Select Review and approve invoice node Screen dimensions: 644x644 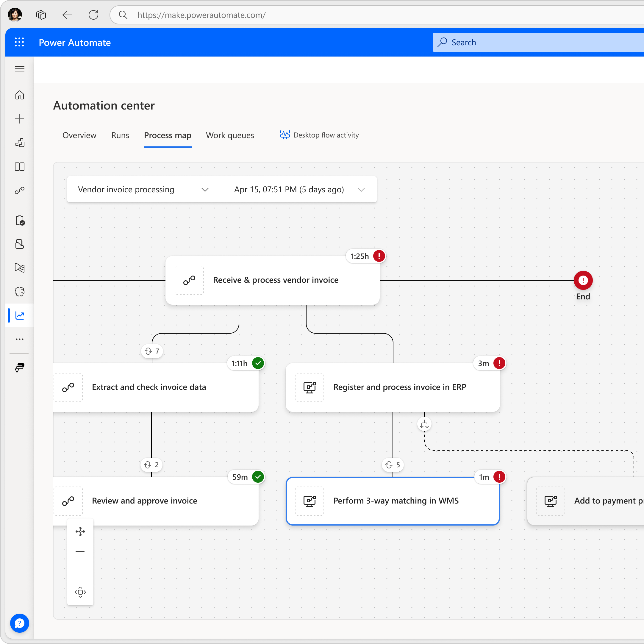click(x=156, y=501)
